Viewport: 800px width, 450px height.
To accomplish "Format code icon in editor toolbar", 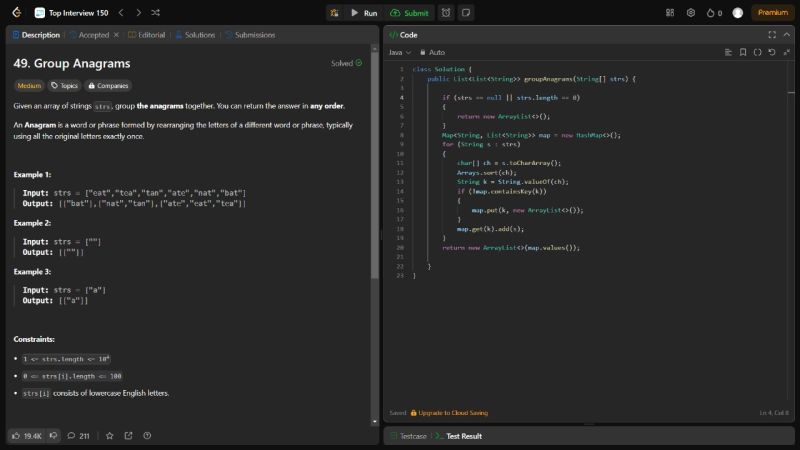I will 728,53.
